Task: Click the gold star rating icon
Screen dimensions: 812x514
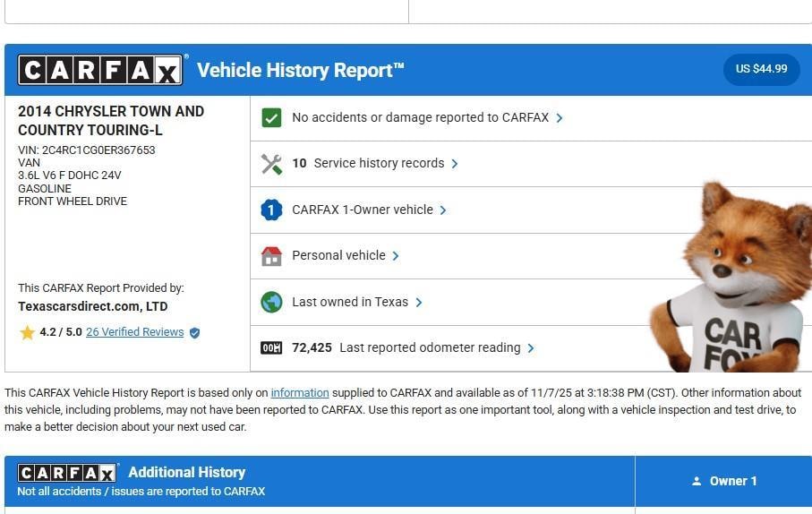Action: 27,332
